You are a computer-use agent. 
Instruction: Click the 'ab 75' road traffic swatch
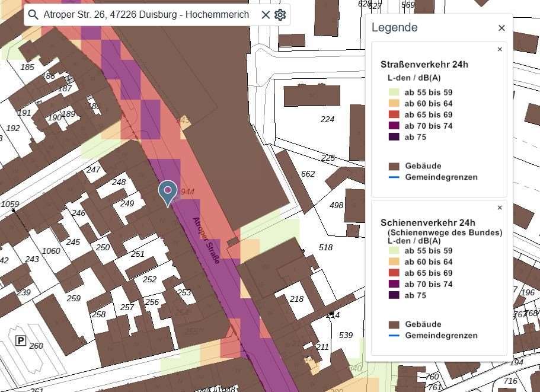coord(394,137)
